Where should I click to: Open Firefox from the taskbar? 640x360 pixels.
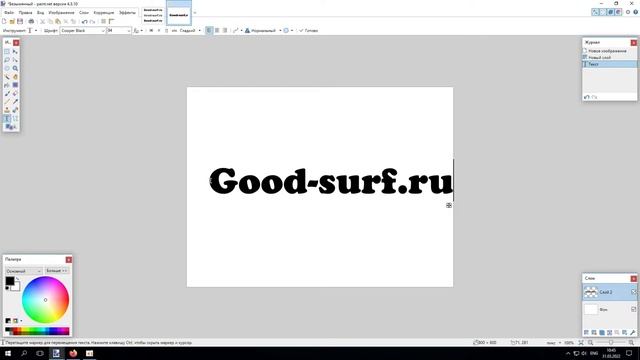click(73, 353)
